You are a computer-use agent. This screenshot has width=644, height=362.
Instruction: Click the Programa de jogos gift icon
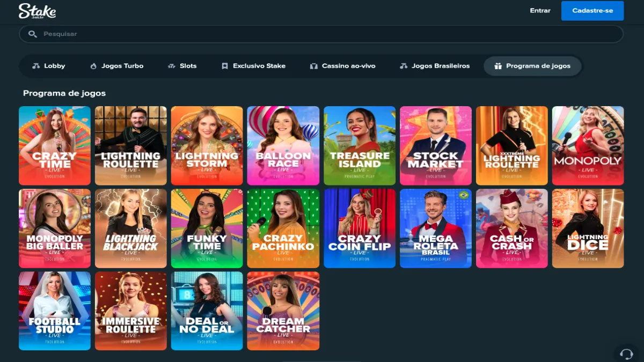click(498, 66)
